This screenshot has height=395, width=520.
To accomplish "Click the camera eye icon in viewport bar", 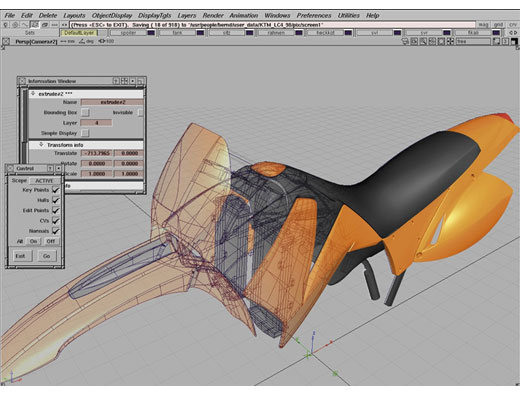I will coord(102,41).
